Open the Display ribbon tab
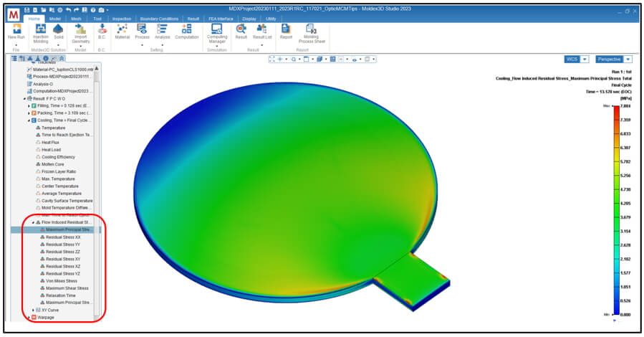Viewport: 644px width, 337px height. (x=249, y=19)
